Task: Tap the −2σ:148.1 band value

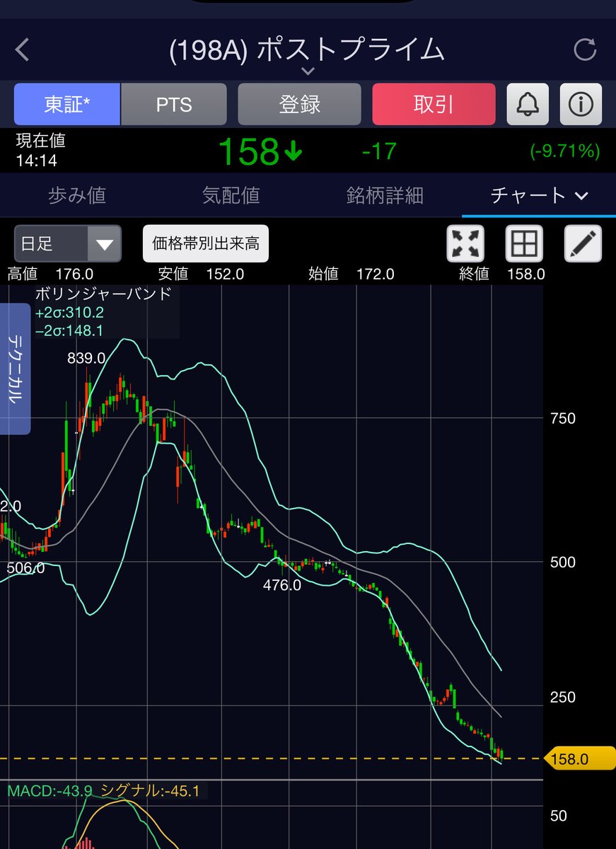Action: click(x=69, y=330)
